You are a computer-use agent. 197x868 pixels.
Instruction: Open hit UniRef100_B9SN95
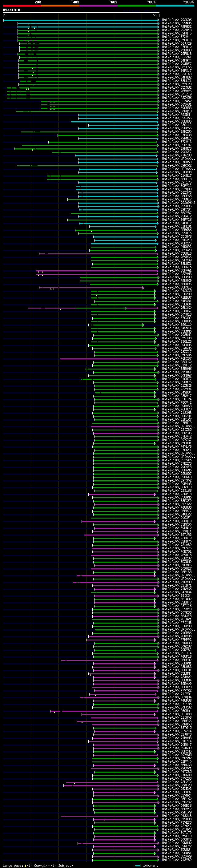[176, 24]
